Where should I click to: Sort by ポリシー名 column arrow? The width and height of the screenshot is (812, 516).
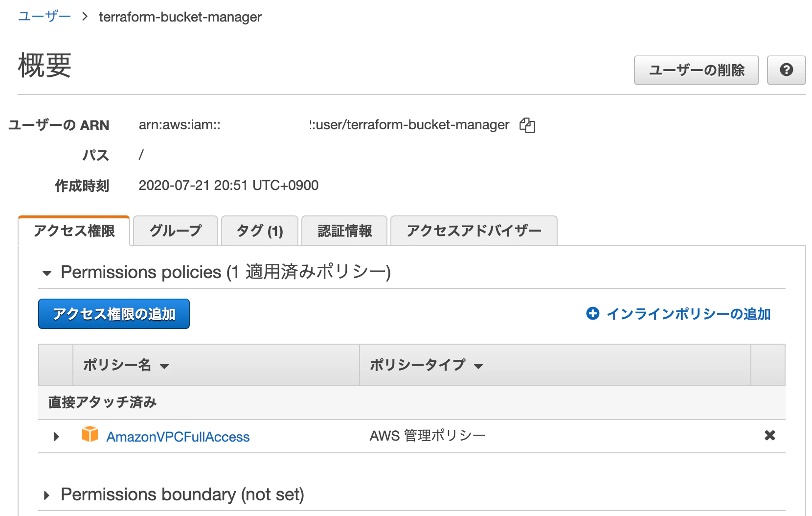(x=164, y=366)
